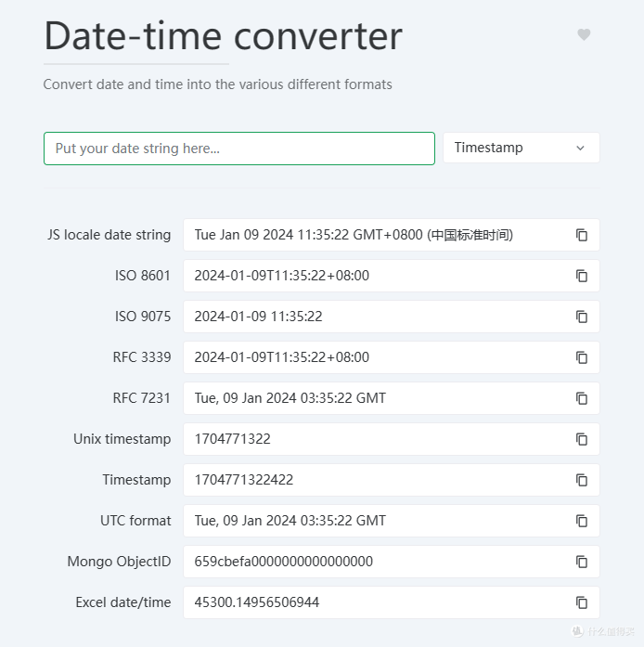This screenshot has height=647, width=644.
Task: Copy the ISO 8601 value
Action: pos(582,276)
